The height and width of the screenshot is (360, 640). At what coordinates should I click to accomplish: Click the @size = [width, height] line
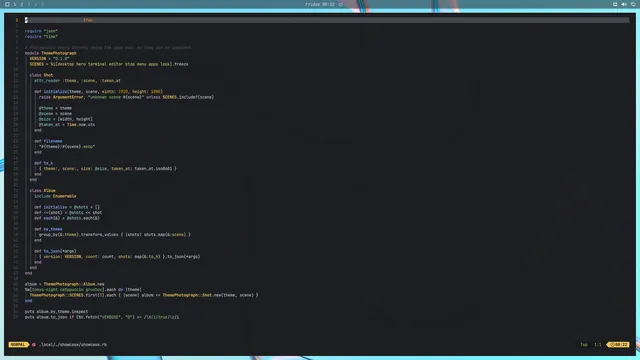pyautogui.click(x=66, y=119)
